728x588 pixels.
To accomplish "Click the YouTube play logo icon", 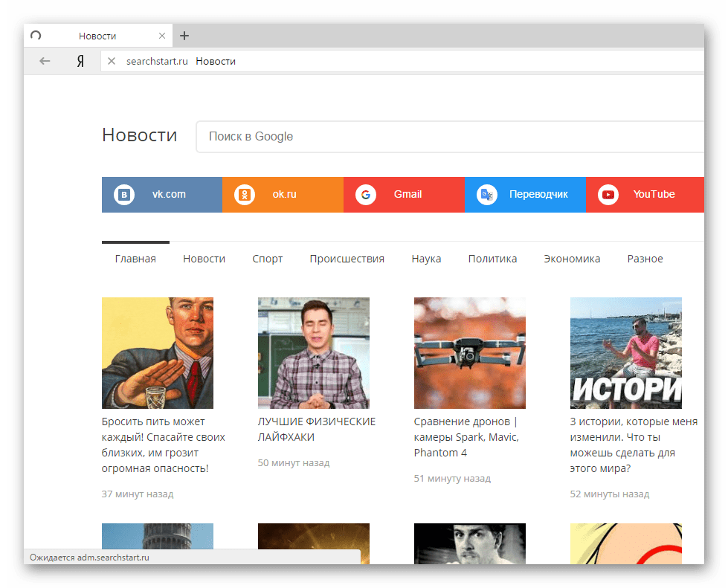I will pos(608,195).
